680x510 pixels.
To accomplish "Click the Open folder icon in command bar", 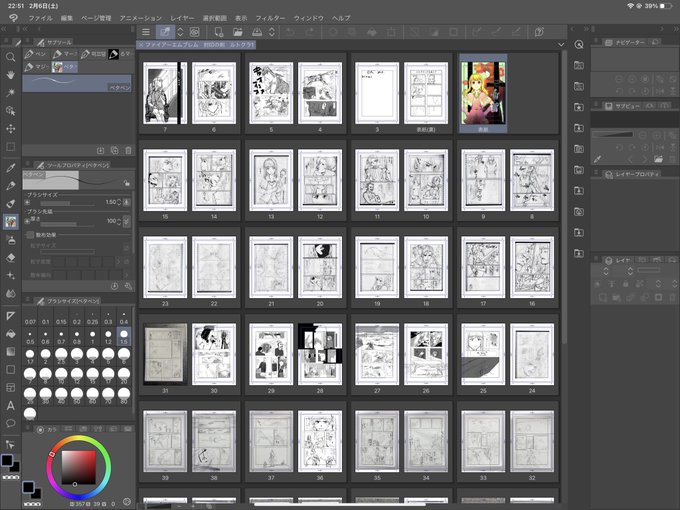I will [238, 32].
